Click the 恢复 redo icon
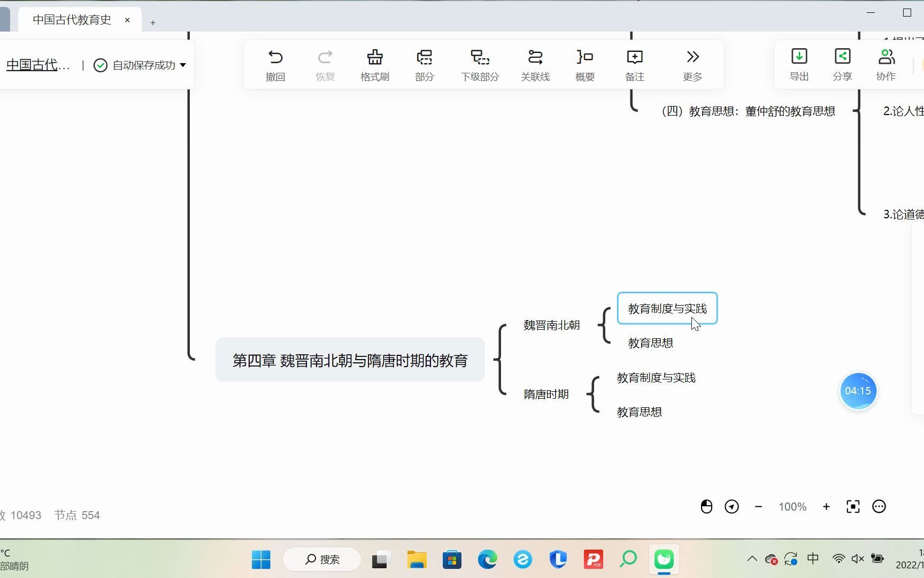The image size is (924, 578). (x=325, y=57)
